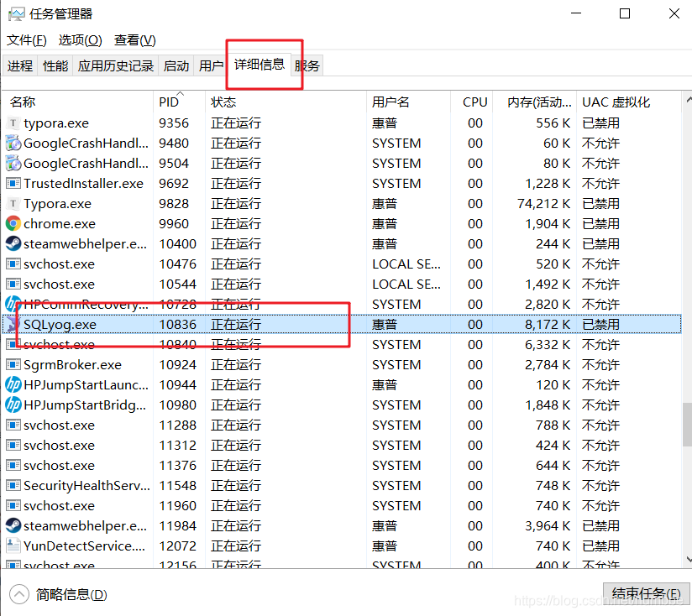Select the SQLyog.exe process name
This screenshot has width=692, height=616.
(60, 325)
